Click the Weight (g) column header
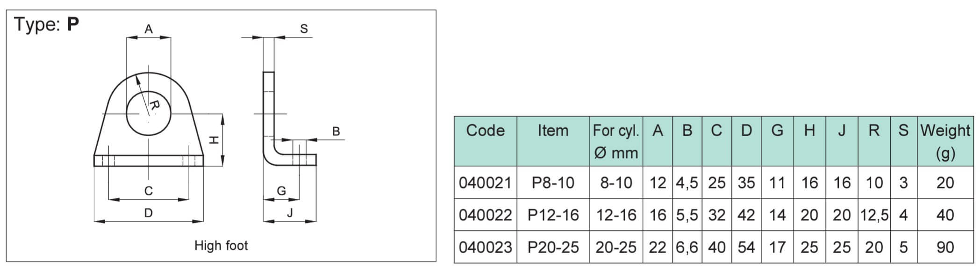This screenshot has width=980, height=270. pyautogui.click(x=945, y=141)
